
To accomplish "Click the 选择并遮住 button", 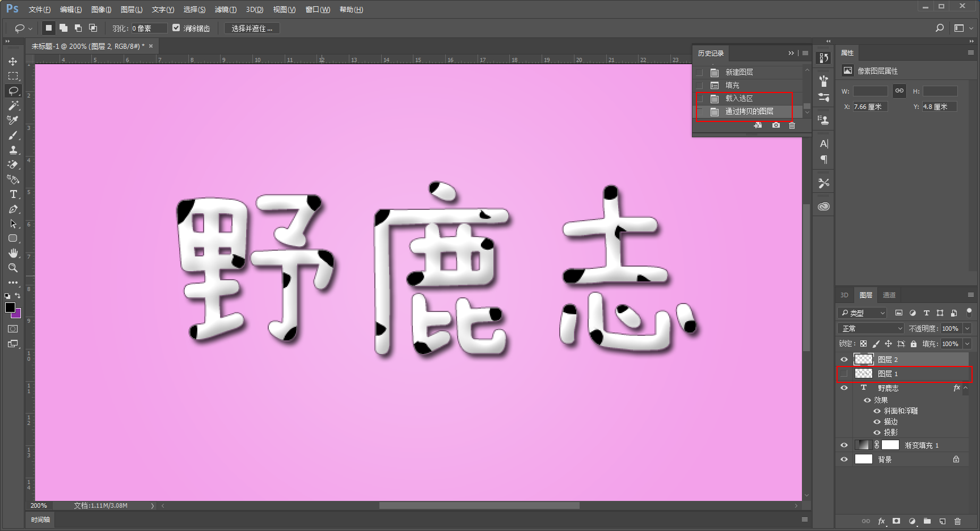I will (252, 28).
